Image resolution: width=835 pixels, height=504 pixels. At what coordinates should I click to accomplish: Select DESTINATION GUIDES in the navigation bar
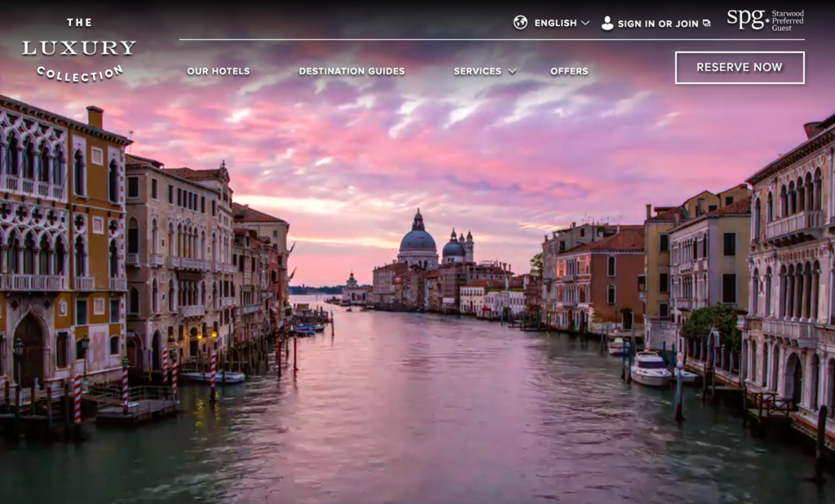[352, 72]
